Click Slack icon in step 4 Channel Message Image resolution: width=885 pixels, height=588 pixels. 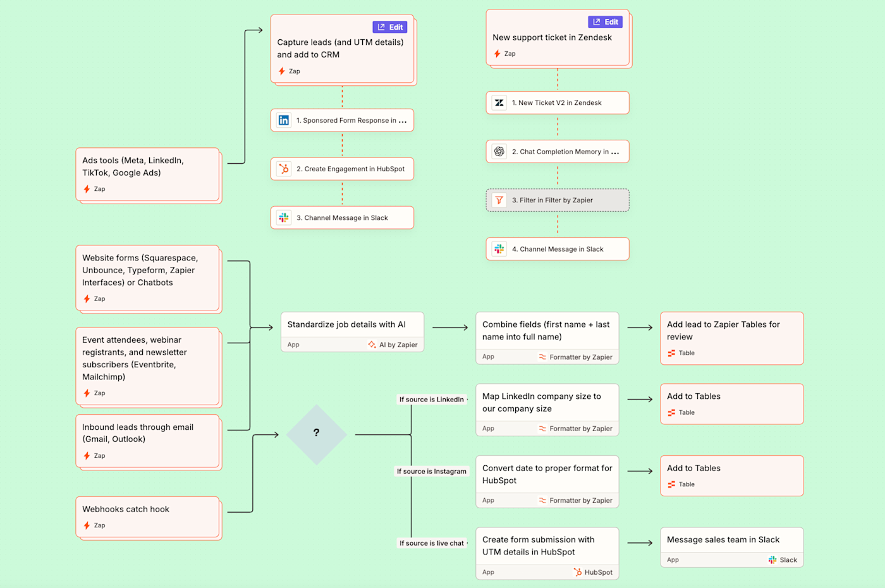[499, 249]
